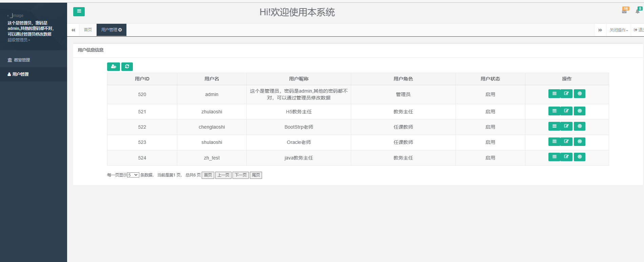Viewport: 644px width, 262px height.
Task: Expand the 超级管理员 user dropdown
Action: coord(19,40)
